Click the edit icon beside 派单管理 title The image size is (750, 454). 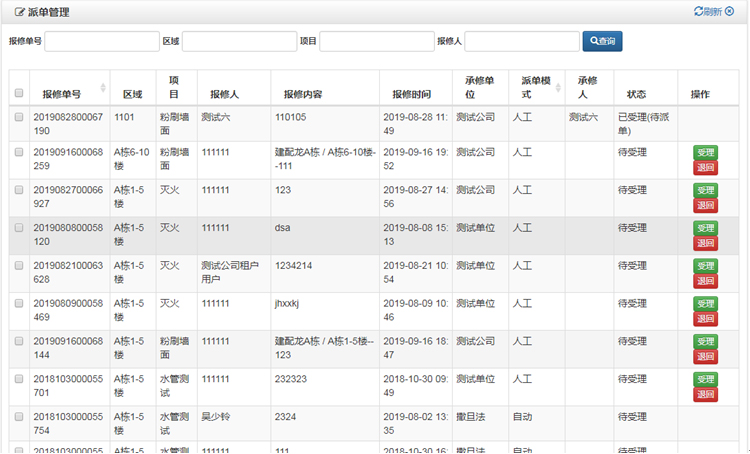pyautogui.click(x=20, y=12)
